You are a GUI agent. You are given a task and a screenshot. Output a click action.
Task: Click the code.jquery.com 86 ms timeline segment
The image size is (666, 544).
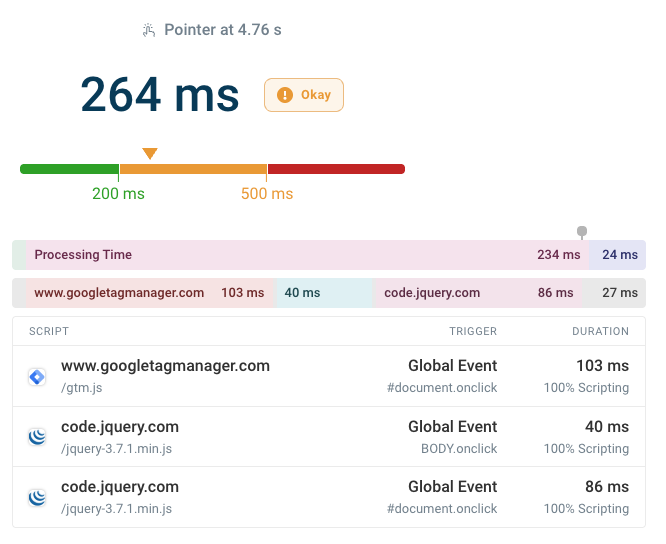click(478, 293)
